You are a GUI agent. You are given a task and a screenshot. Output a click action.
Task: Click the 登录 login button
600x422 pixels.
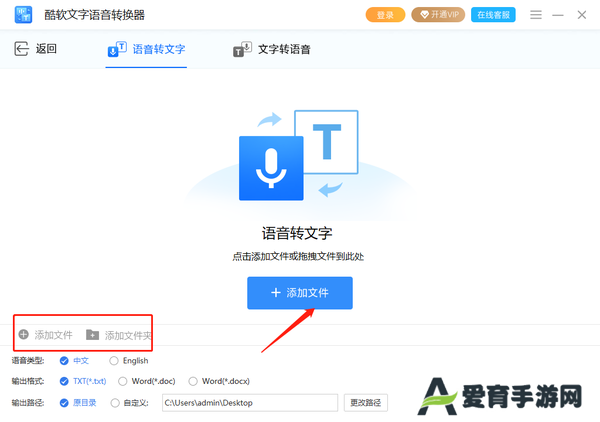(385, 15)
